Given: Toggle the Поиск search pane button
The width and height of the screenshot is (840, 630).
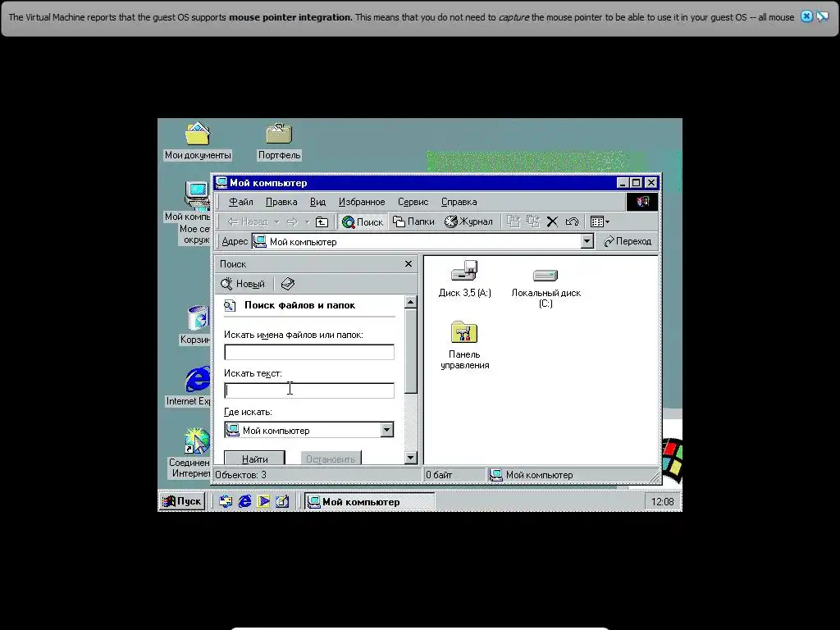Looking at the screenshot, I should 363,221.
